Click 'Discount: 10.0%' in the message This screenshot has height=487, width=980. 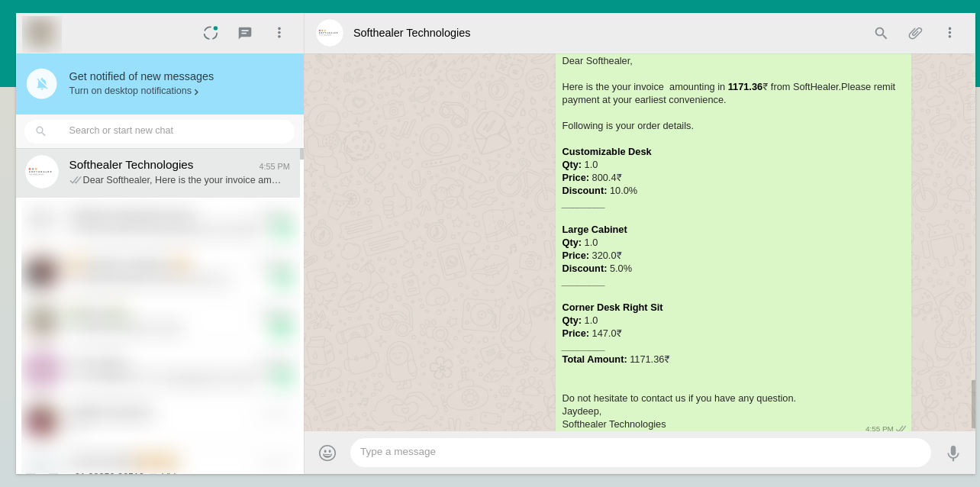[600, 191]
